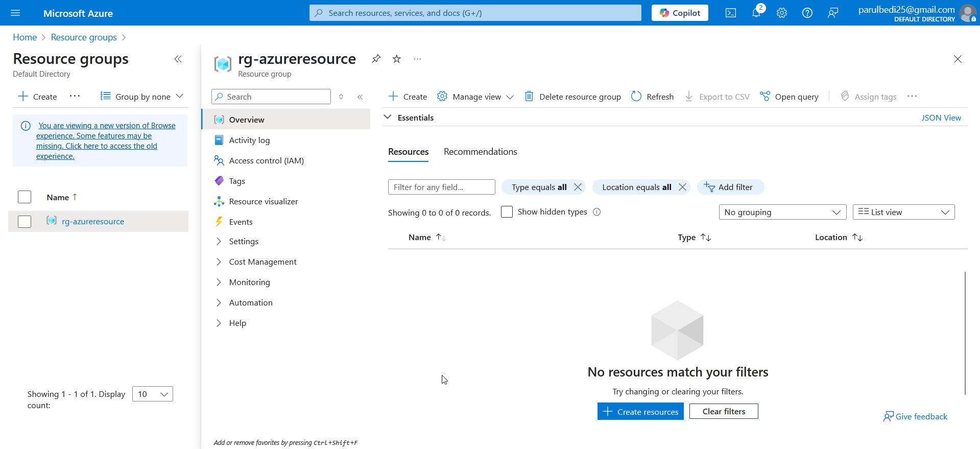
Task: Open ellipsis menu next to Create in Resource groups
Action: click(x=75, y=96)
